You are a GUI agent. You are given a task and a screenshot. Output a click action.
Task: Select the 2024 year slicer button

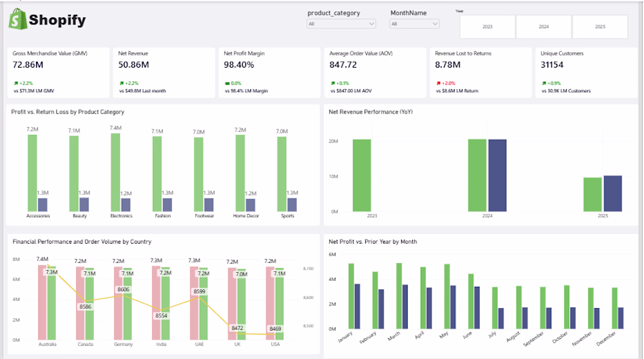544,26
